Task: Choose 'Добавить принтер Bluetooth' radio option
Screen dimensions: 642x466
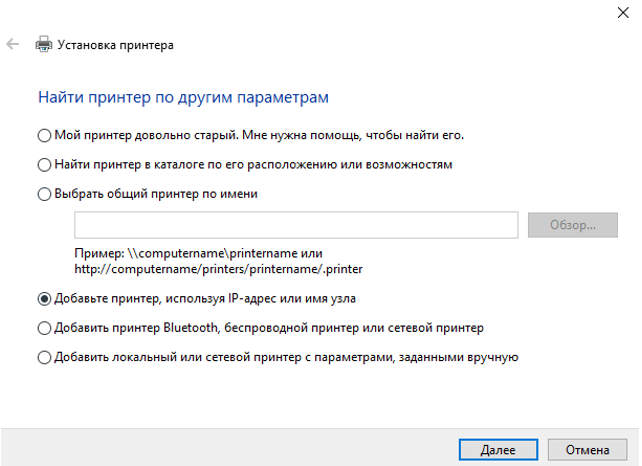Action: (x=43, y=328)
